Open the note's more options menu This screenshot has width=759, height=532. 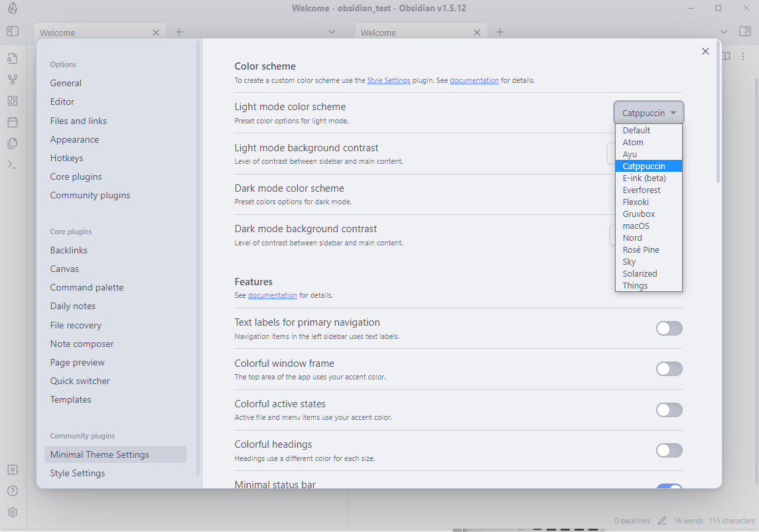(743, 56)
